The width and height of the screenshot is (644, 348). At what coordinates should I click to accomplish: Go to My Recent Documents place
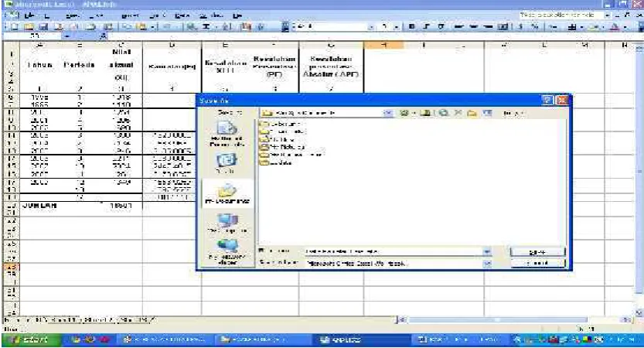pos(227,135)
